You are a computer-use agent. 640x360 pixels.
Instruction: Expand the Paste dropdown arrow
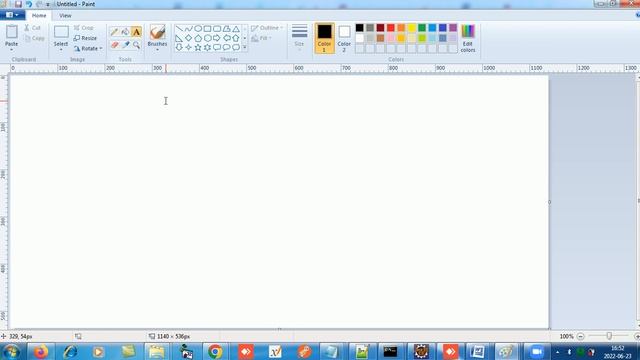click(x=11, y=50)
